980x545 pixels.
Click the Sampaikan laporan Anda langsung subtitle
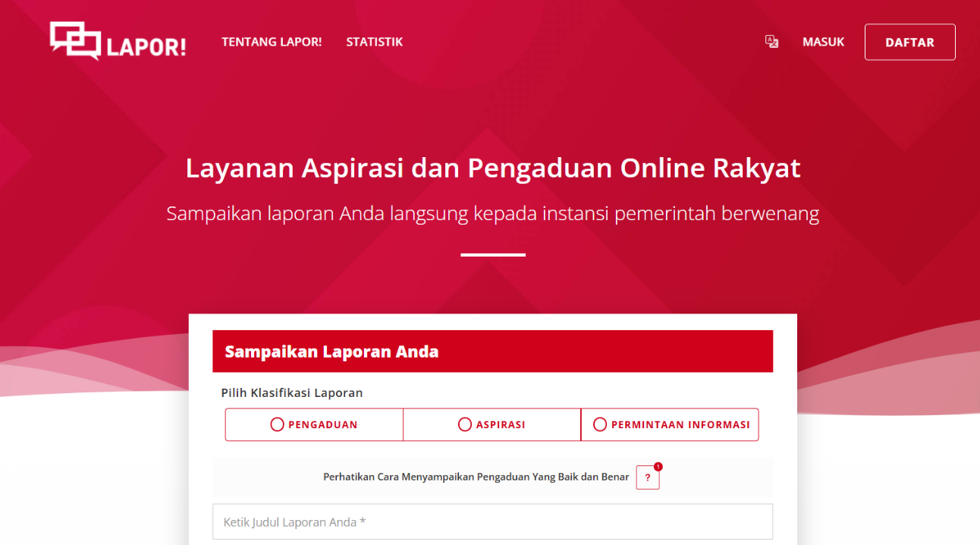[492, 213]
